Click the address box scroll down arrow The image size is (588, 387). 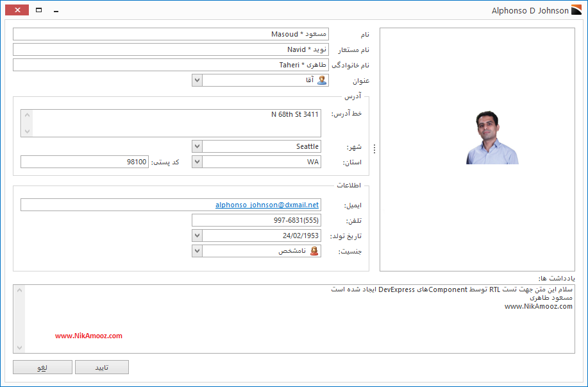(x=27, y=132)
